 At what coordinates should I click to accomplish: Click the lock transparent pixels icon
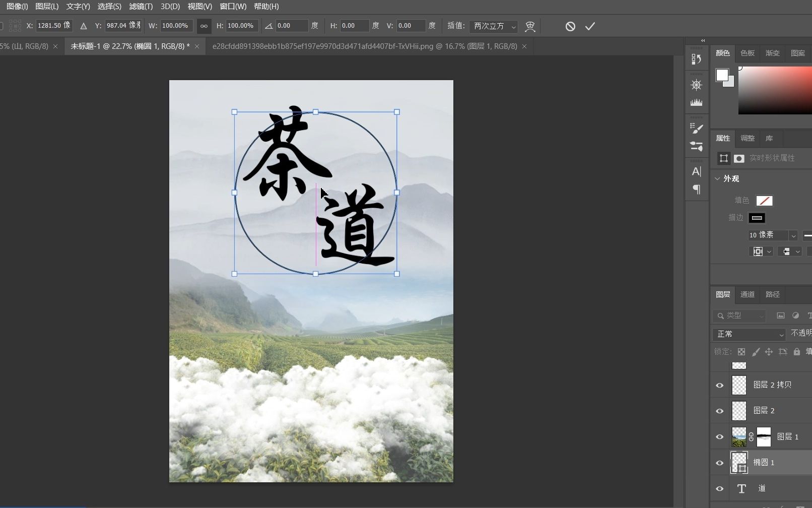point(741,352)
